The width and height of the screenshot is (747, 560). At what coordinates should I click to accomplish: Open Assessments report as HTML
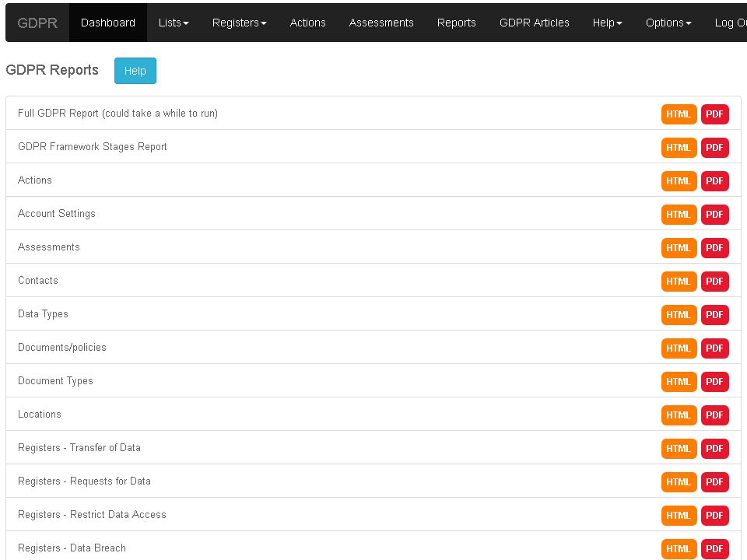pos(679,247)
